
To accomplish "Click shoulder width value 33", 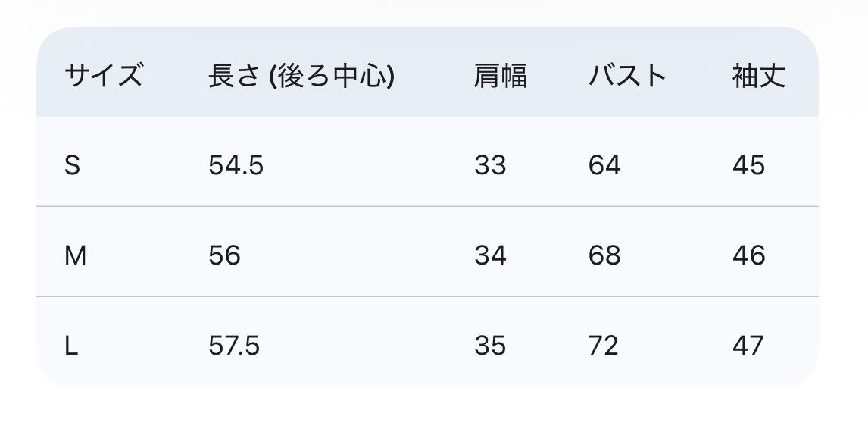I will click(x=490, y=165).
